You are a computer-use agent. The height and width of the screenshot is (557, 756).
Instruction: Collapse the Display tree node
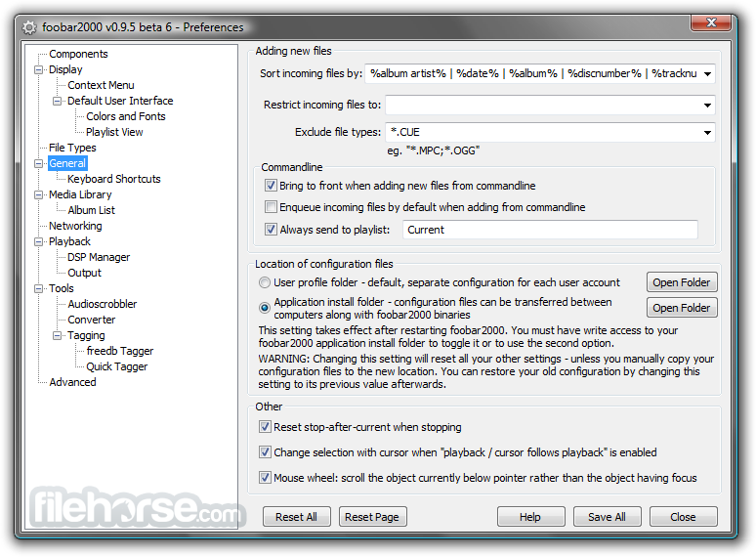[39, 70]
